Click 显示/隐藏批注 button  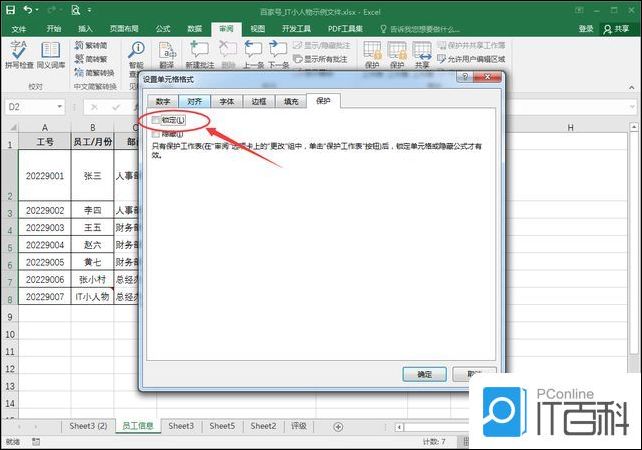pos(322,45)
